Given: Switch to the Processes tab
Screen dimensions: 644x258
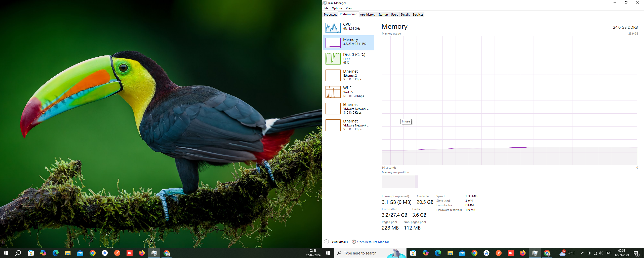Looking at the screenshot, I should tap(330, 15).
